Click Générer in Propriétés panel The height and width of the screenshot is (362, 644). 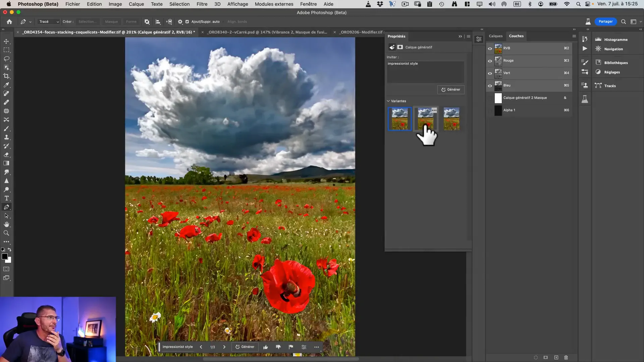[451, 89]
